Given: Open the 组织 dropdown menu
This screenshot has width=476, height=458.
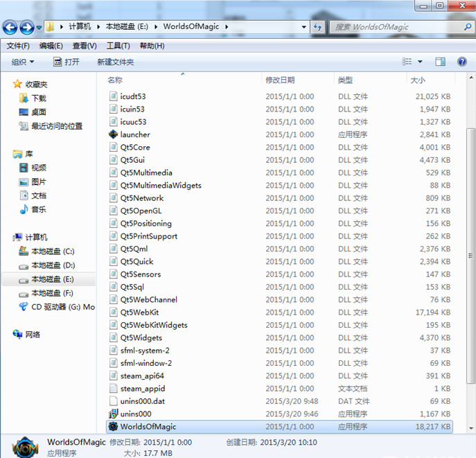Looking at the screenshot, I should click(x=23, y=62).
